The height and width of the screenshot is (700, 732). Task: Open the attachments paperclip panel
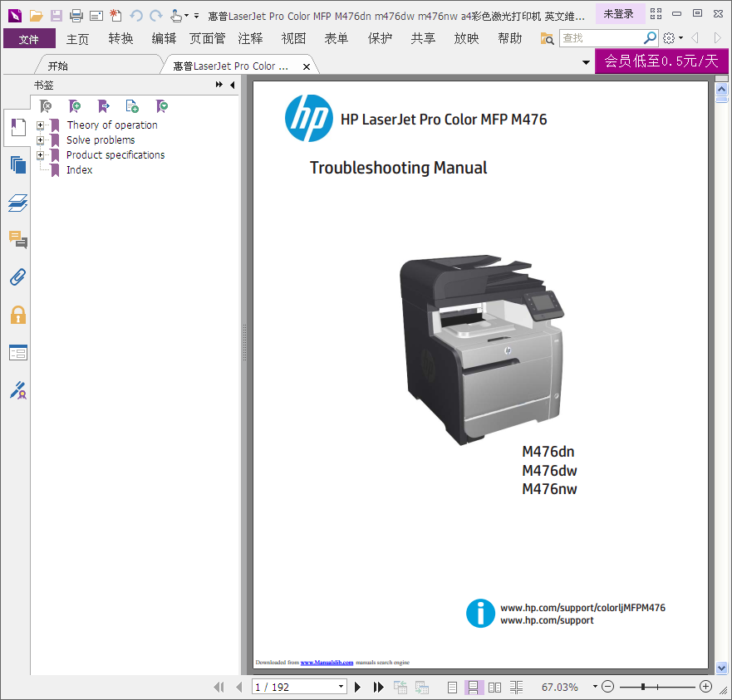pos(17,277)
